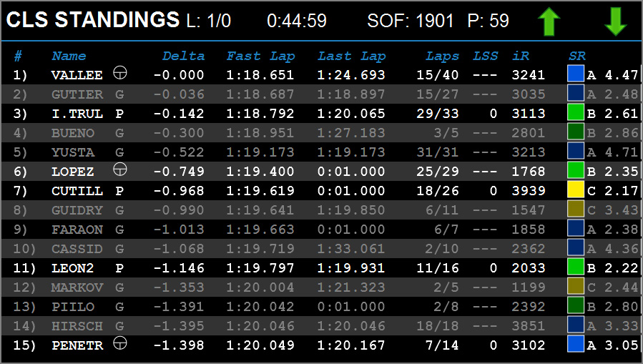Click the iR column header

click(x=521, y=56)
